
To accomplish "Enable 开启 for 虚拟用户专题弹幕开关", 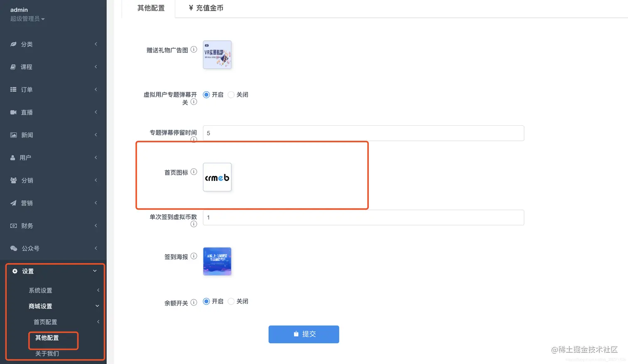I will coord(206,94).
